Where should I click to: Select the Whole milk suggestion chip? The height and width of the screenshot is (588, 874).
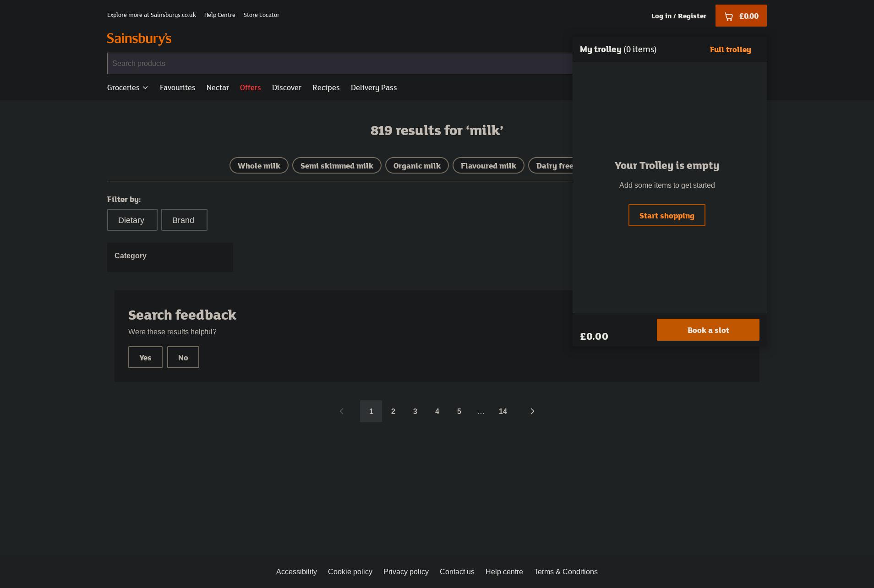click(x=259, y=165)
